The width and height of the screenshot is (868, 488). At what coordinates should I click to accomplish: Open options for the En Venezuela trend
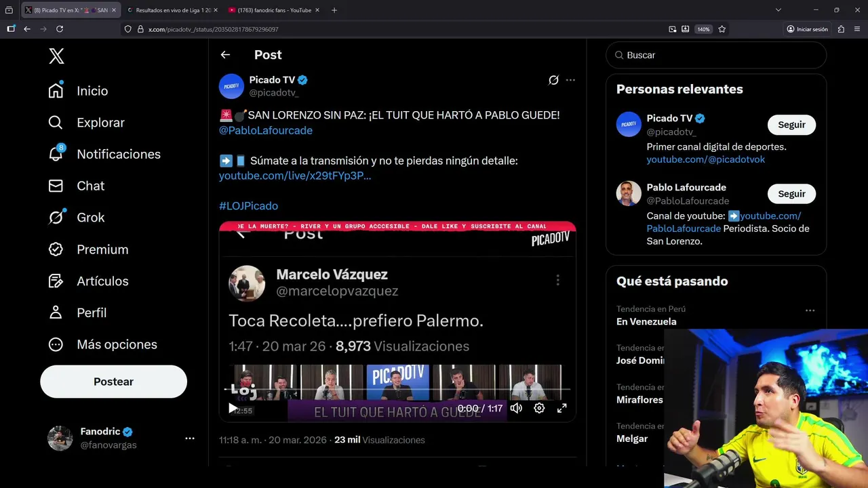click(x=810, y=310)
